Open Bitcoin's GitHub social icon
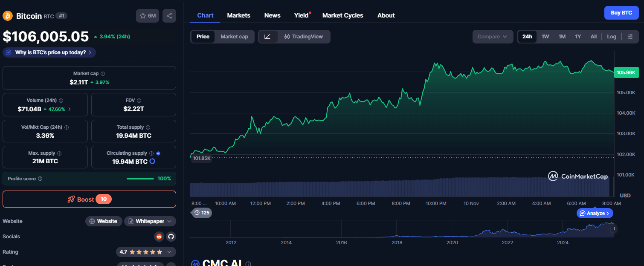644x266 pixels. 171,237
